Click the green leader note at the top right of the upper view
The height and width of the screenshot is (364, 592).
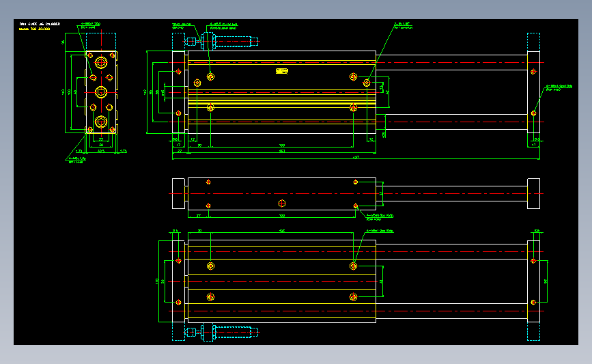point(404,26)
